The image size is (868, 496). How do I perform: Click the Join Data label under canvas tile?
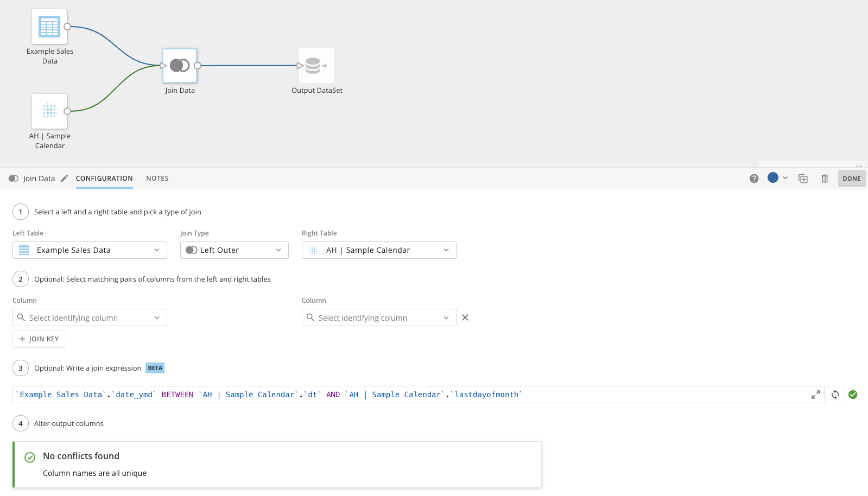[x=180, y=91]
